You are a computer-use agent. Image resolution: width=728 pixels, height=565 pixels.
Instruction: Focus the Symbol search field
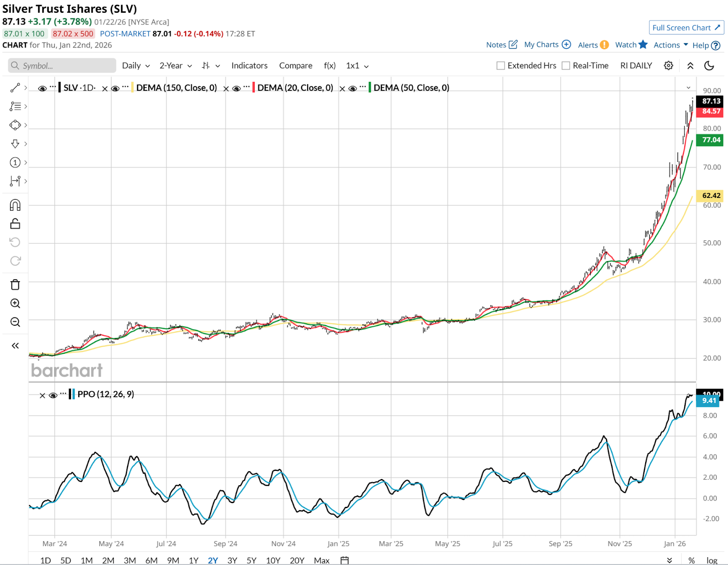pos(62,66)
